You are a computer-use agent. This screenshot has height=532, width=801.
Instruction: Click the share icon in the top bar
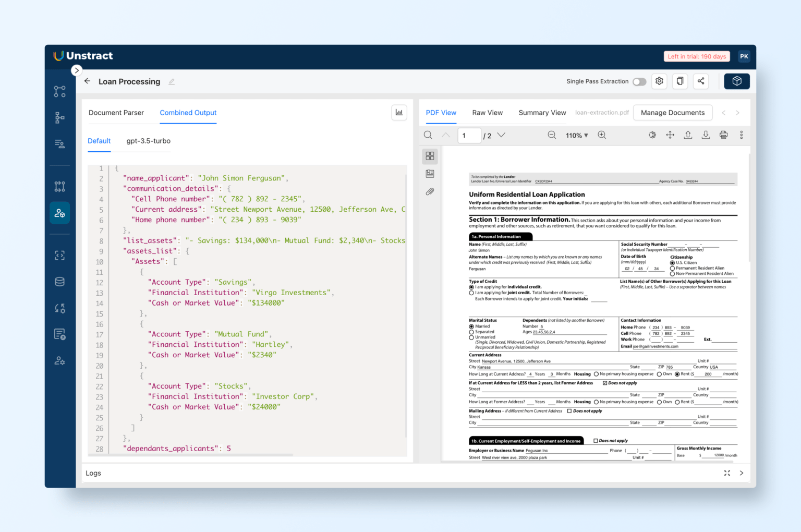click(x=701, y=81)
